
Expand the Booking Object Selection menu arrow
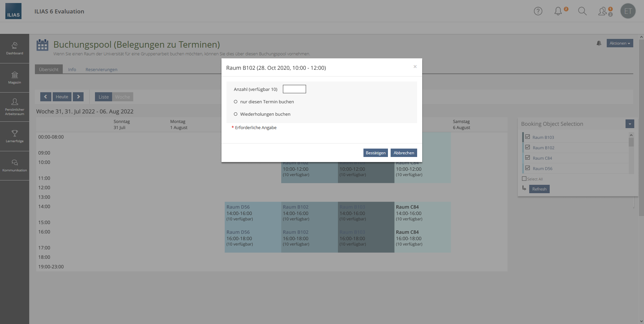click(x=630, y=124)
